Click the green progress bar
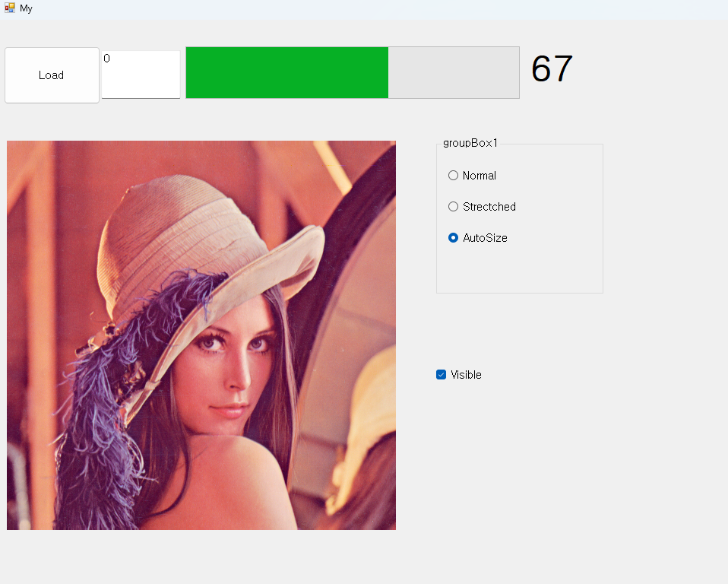 coord(353,72)
